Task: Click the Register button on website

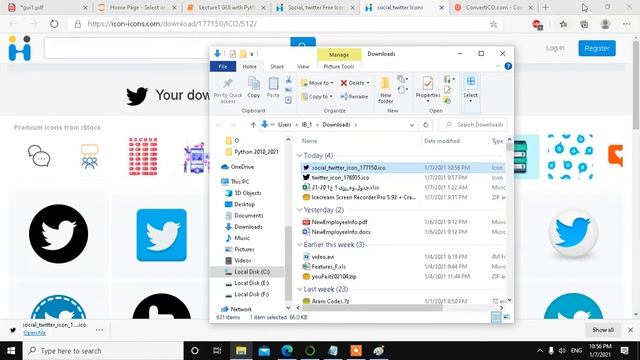Action: click(x=597, y=48)
